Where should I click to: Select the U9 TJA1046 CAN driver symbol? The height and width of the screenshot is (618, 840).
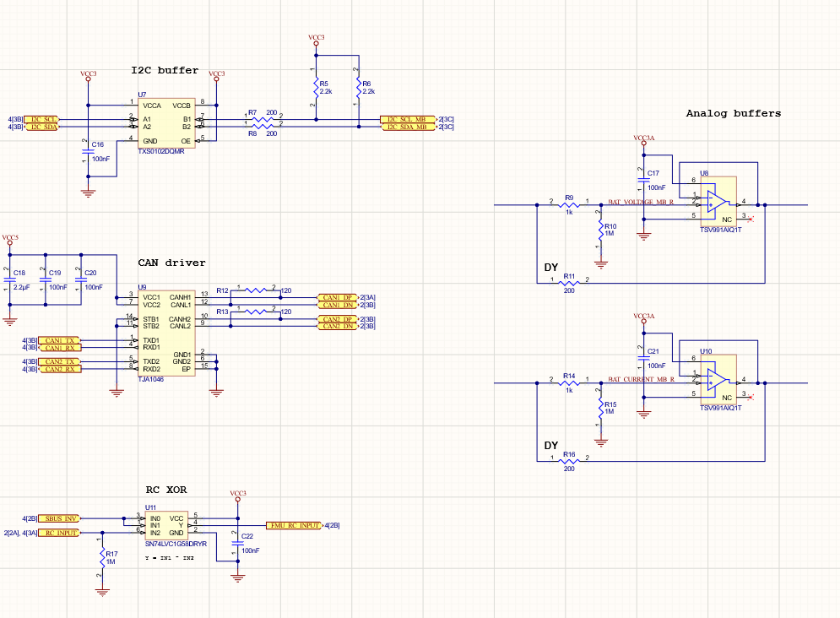pyautogui.click(x=165, y=333)
